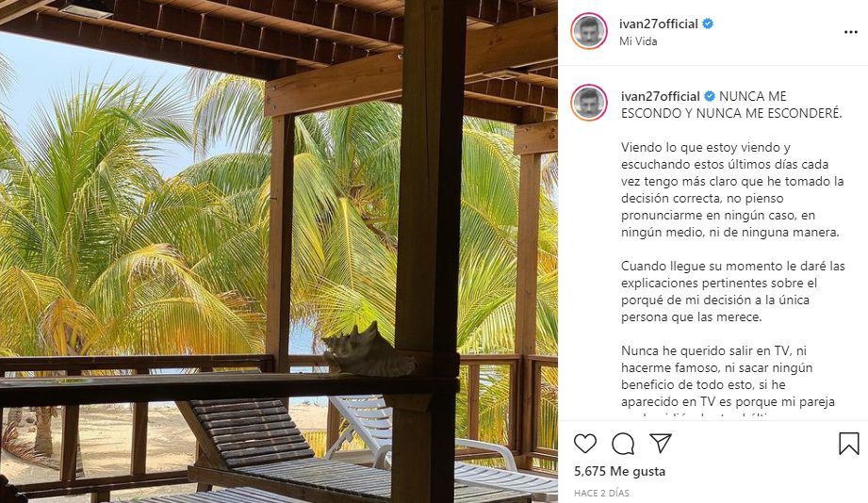Click the paragraph starting Nunca he querido

pyautogui.click(x=728, y=376)
